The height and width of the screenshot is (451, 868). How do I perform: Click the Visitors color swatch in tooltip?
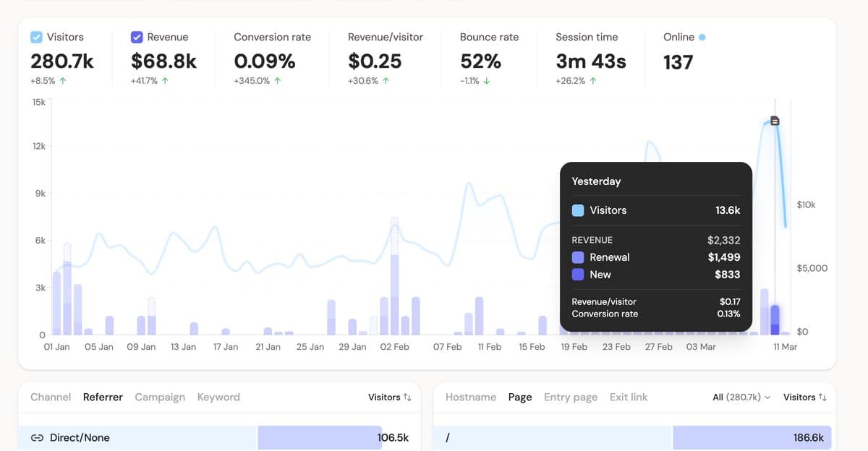coord(578,210)
